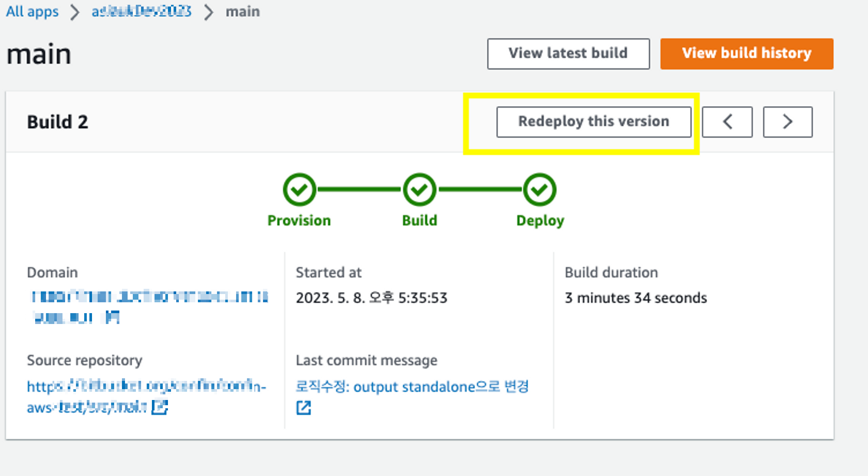Click external link icon beside source repository
The height and width of the screenshot is (476, 868).
160,407
